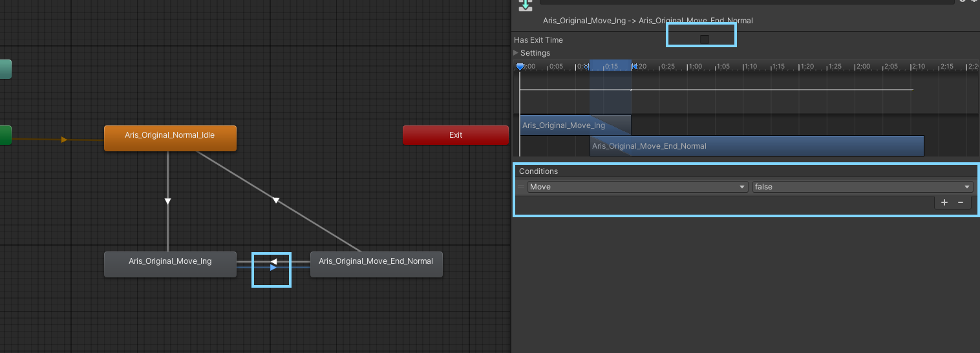
Task: Select the blue Move_Ing to Move_End_Normal transition arrow
Action: tap(273, 268)
